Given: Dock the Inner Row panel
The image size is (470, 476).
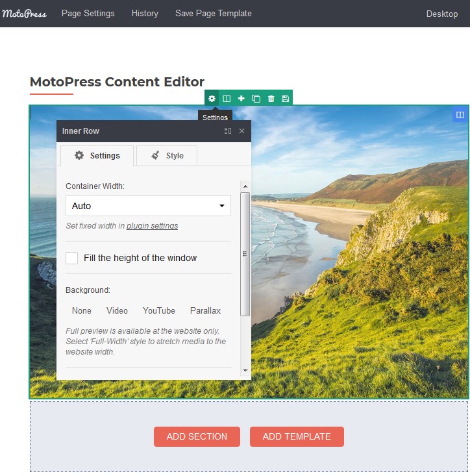Looking at the screenshot, I should click(228, 131).
